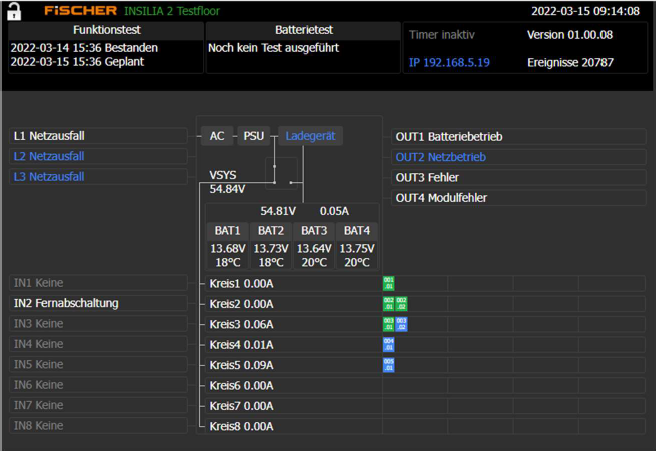Select blue luminaire icon in Kreis5 row
Image resolution: width=656 pixels, height=451 pixels.
pos(388,365)
